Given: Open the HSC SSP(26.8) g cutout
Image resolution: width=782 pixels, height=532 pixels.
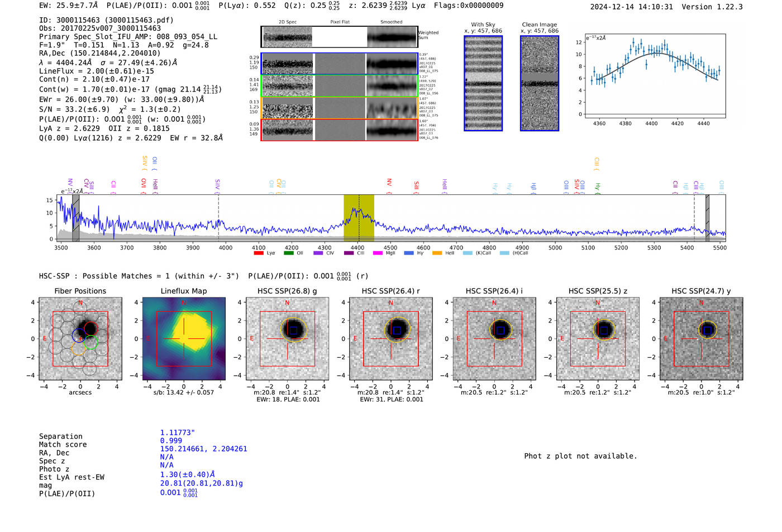Looking at the screenshot, I should [x=287, y=339].
